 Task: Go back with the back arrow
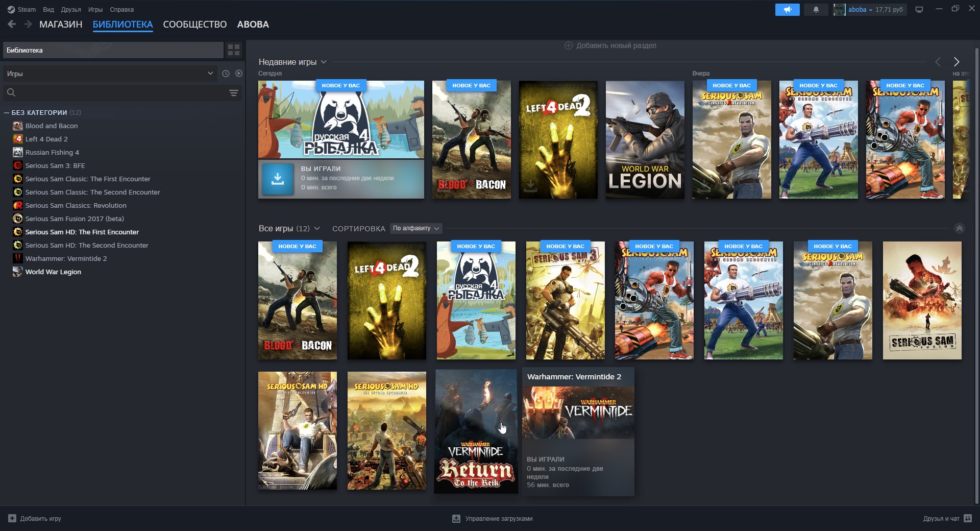[x=12, y=24]
